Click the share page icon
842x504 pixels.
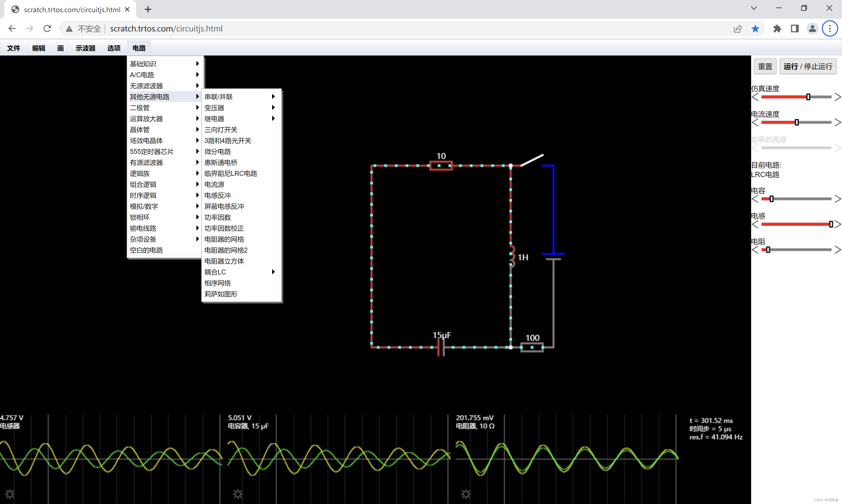coord(737,29)
